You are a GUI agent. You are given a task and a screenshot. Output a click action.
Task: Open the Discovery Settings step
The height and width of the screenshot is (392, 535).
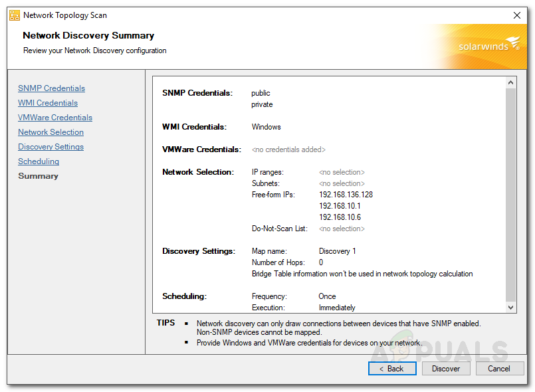(51, 147)
